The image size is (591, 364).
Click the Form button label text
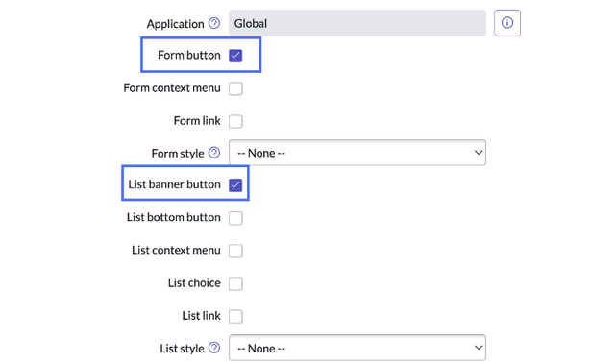[x=189, y=55]
